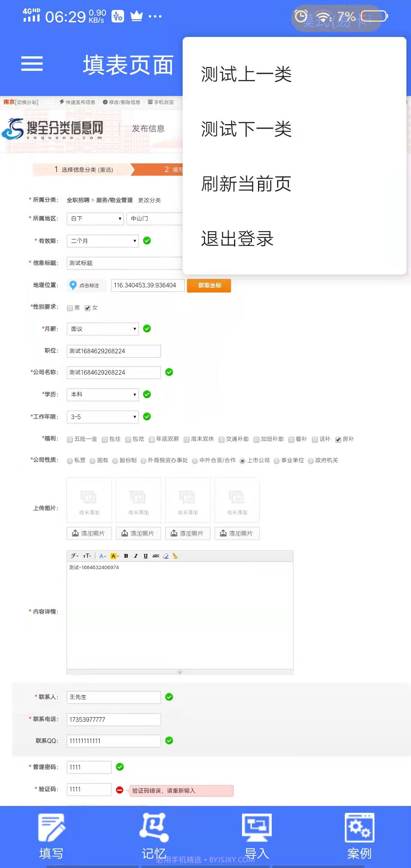The width and height of the screenshot is (411, 868).
Task: Toggle italic formatting in editor
Action: point(136,556)
